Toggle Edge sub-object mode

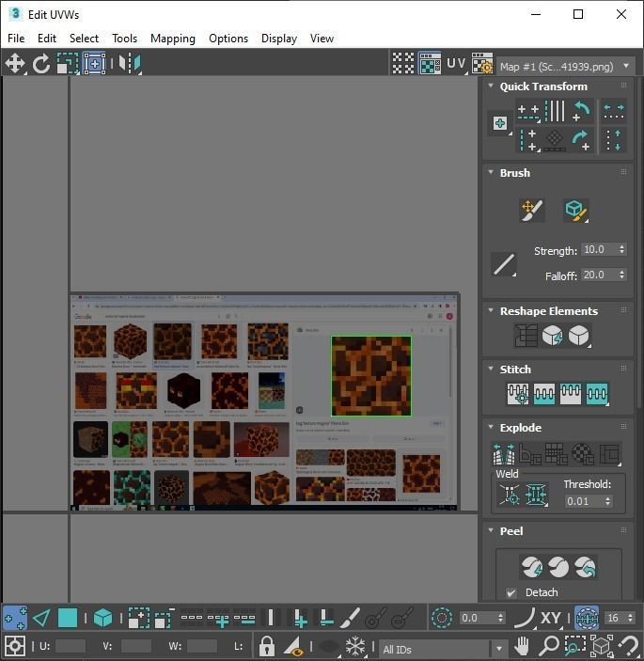pos(41,619)
